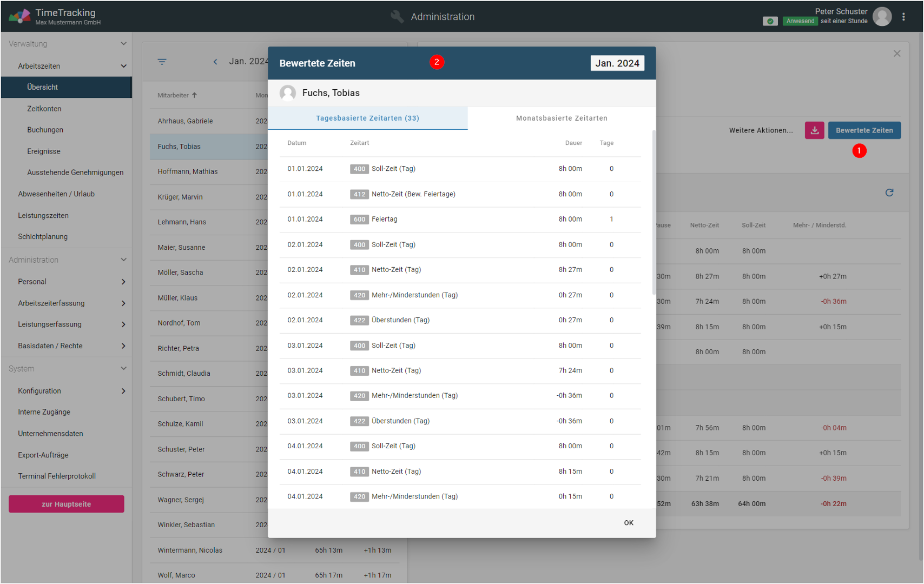Screen dimensions: 924x584
Task: Collapse the Verwaltung section
Action: 123,44
